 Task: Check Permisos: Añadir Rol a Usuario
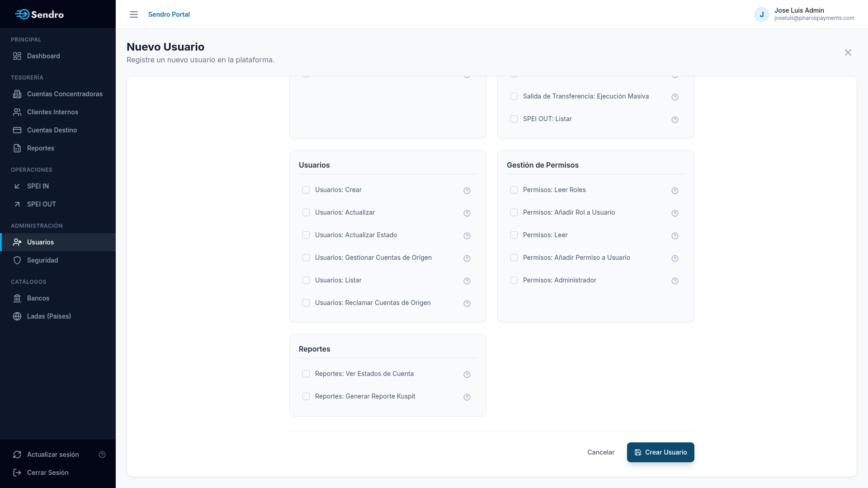[x=514, y=212]
